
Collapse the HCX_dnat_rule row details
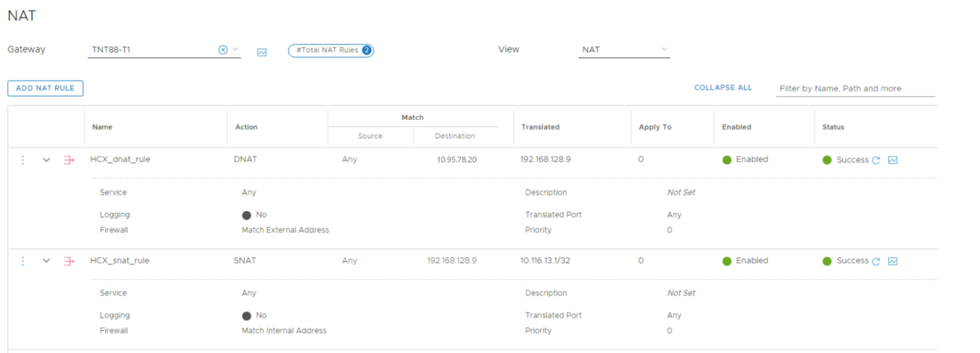point(46,160)
